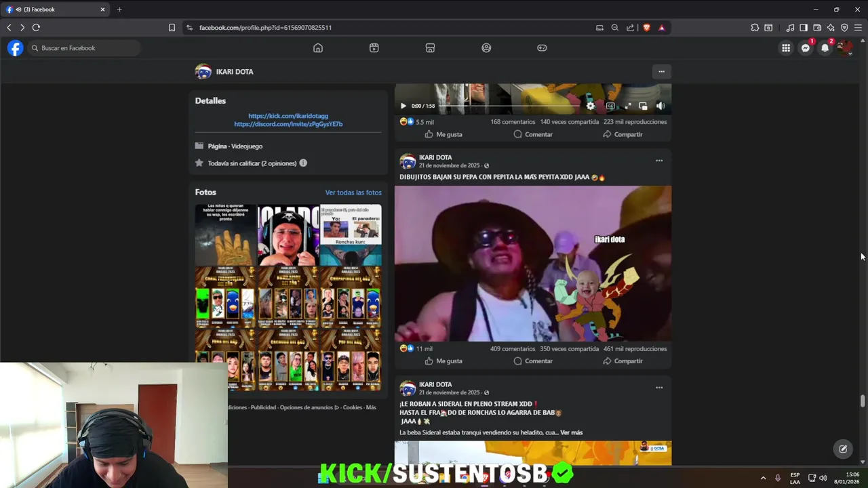Click Compartir under the 140 veces compartida post
The image size is (868, 488).
point(623,134)
